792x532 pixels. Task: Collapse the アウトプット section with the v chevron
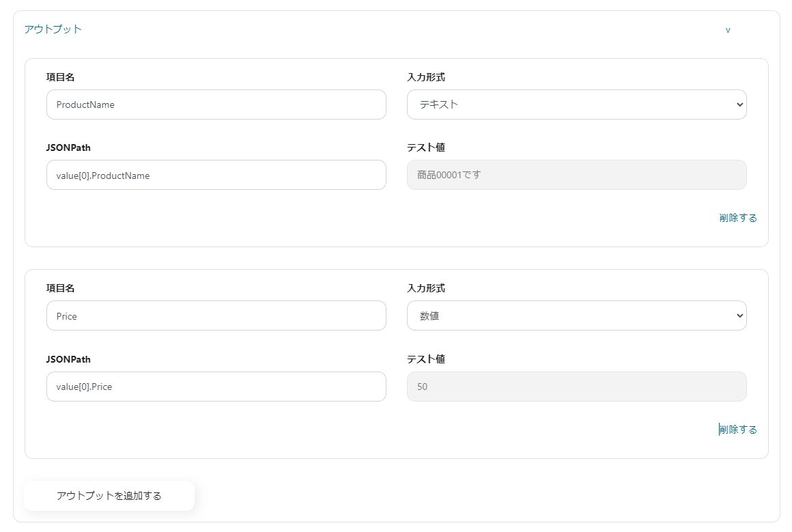pyautogui.click(x=728, y=30)
